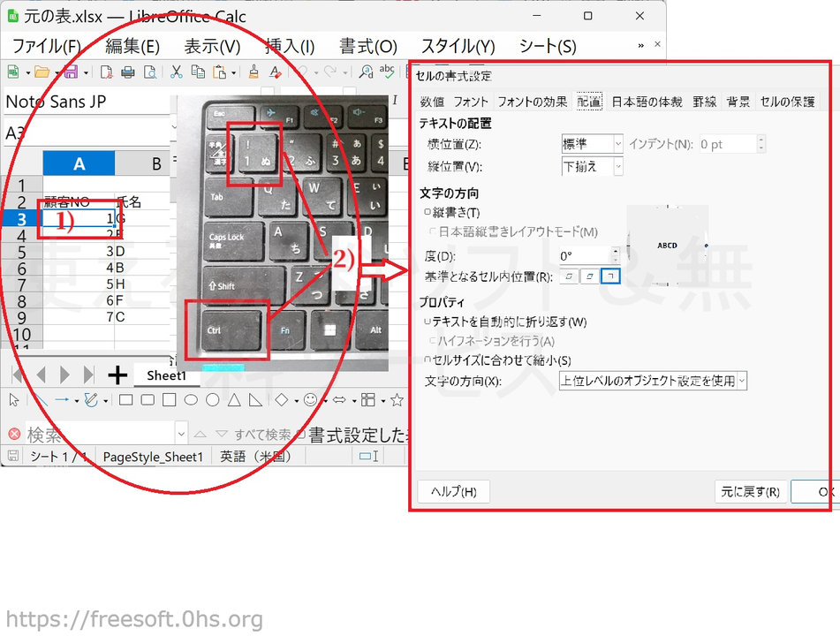Image resolution: width=840 pixels, height=636 pixels.
Task: Select the Ellipse shape drawing tool
Action: click(x=190, y=400)
